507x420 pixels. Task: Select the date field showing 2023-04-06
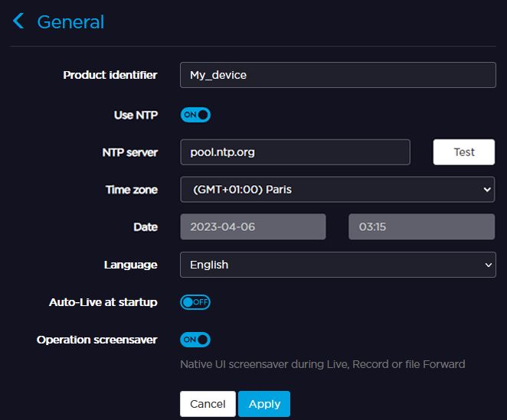(253, 226)
